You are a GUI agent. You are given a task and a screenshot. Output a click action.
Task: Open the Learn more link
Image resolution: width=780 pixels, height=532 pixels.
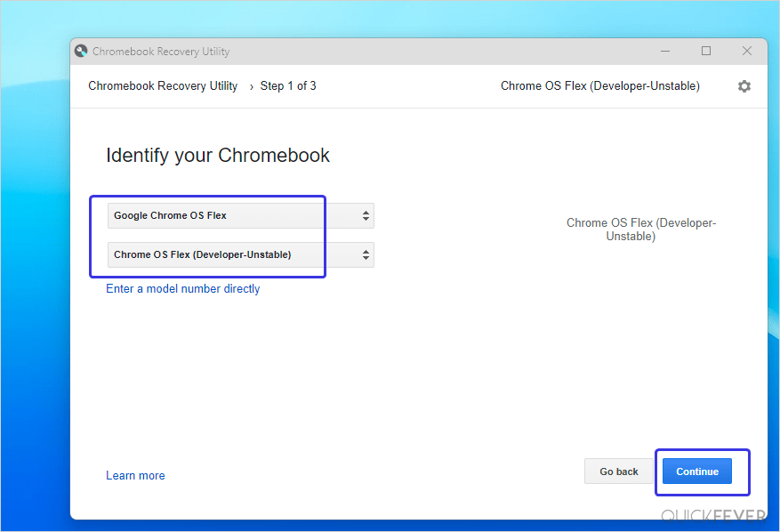coord(135,475)
